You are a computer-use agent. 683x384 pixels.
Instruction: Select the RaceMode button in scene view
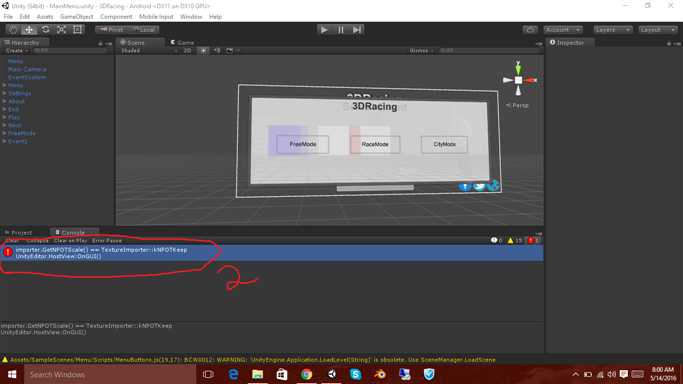[375, 144]
